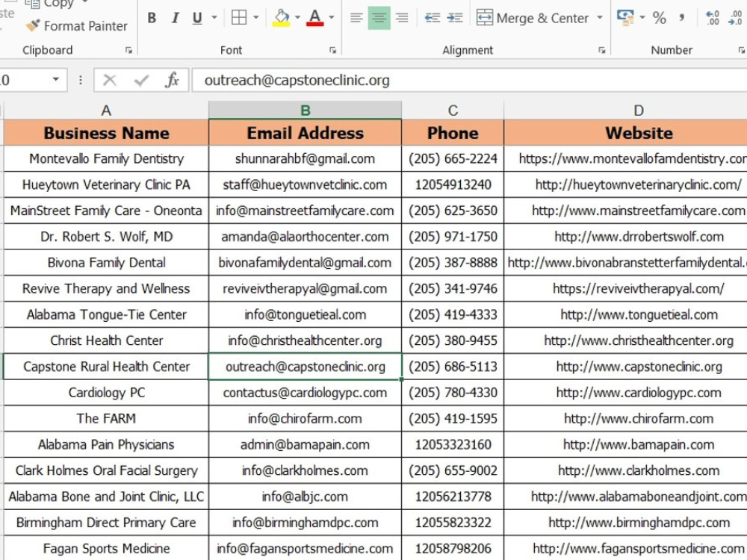Apply cell Borders button

point(239,18)
